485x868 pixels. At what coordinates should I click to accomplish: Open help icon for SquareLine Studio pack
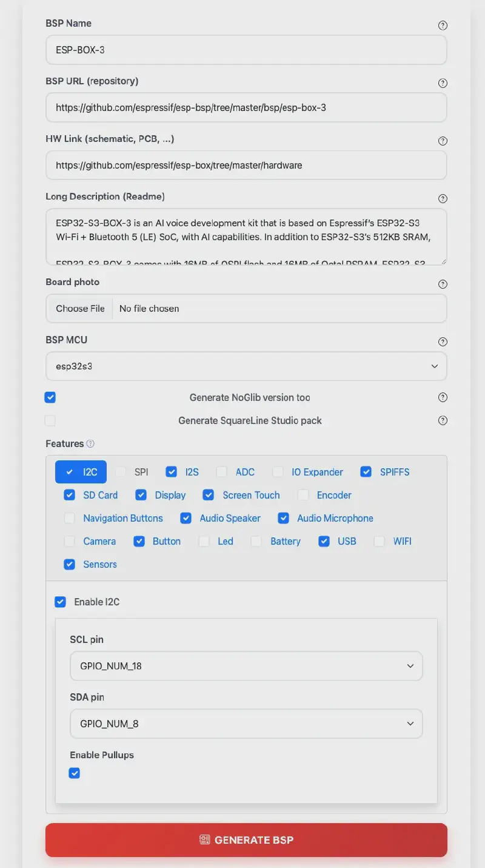click(443, 420)
